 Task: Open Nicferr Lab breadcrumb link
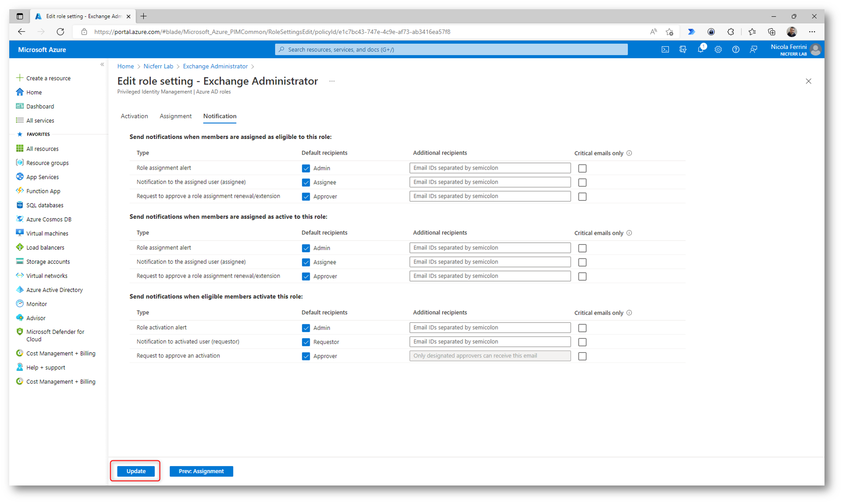[x=158, y=66]
